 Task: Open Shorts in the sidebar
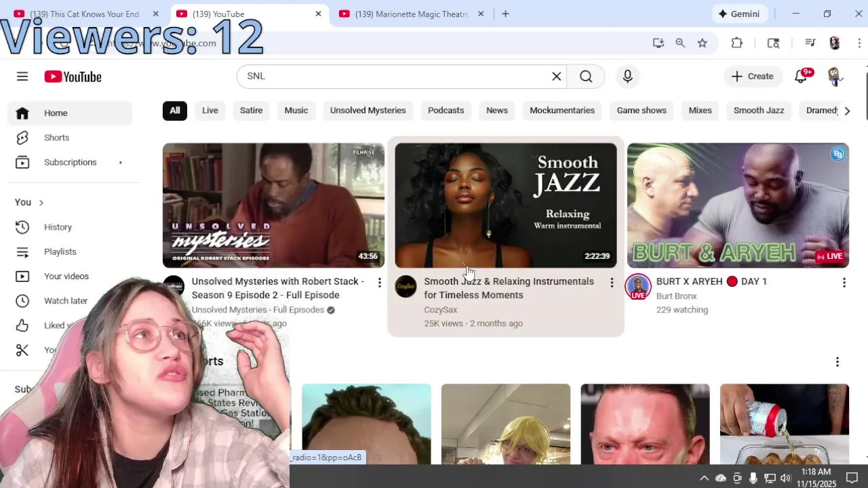(70, 138)
